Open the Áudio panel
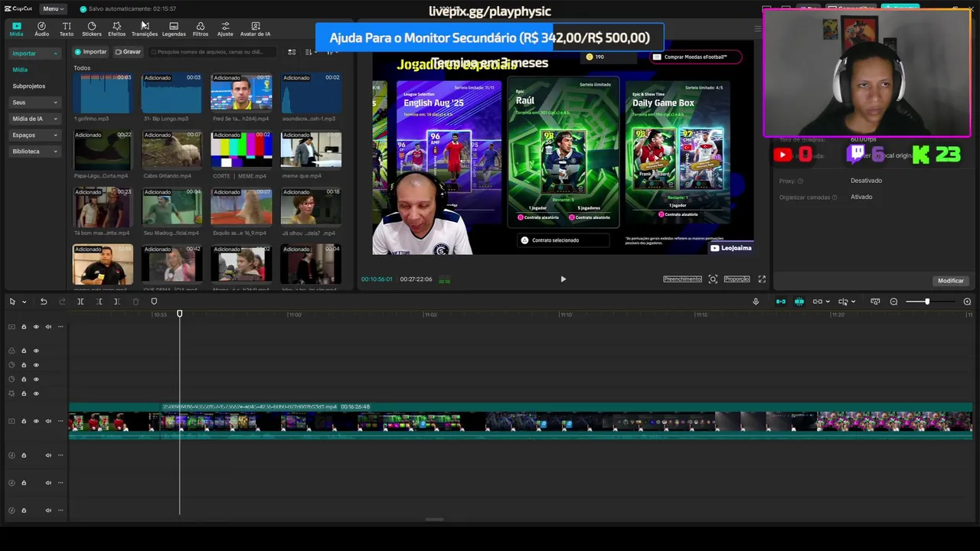 41,29
